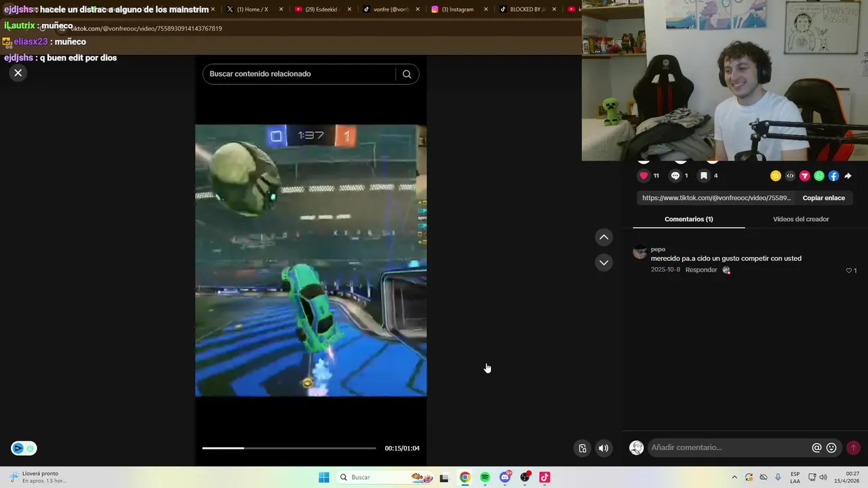The width and height of the screenshot is (868, 488).
Task: Share the video to WhatsApp
Action: click(819, 176)
